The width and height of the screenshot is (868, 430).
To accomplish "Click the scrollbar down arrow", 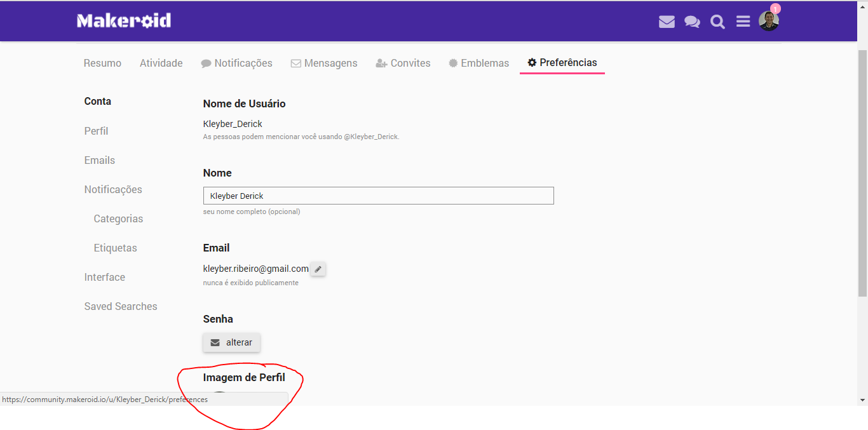I will [862, 400].
